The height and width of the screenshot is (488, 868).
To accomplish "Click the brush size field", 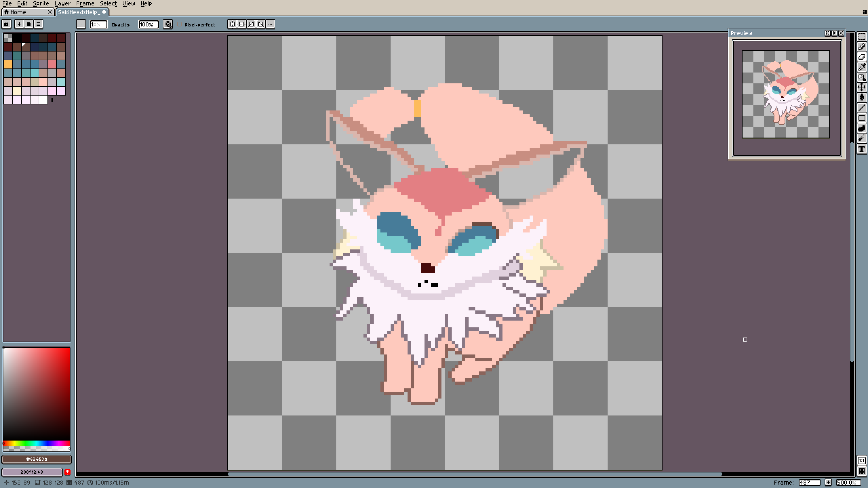I will (98, 24).
